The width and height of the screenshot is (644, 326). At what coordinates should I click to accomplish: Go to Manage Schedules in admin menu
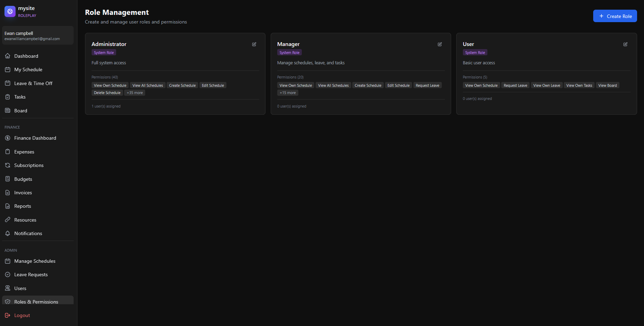[35, 261]
